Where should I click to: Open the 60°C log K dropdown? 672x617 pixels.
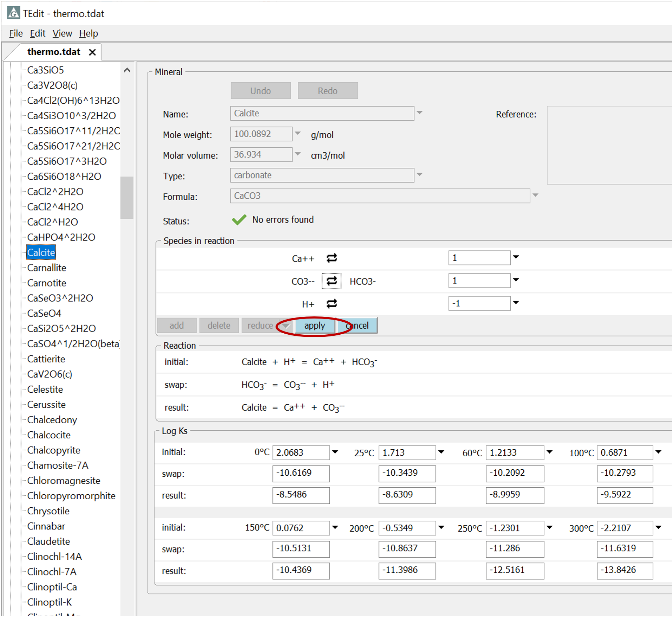tap(550, 452)
